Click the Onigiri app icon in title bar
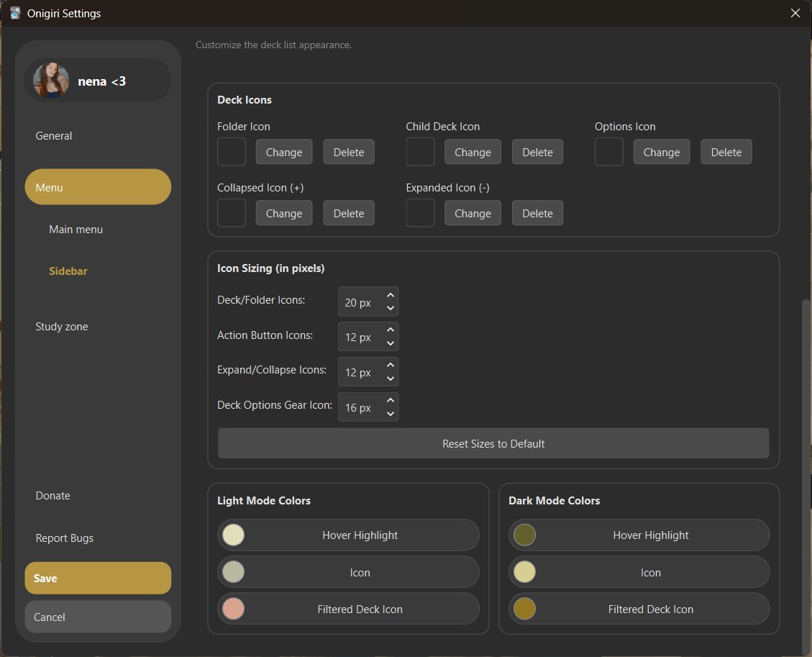The width and height of the screenshot is (812, 657). pyautogui.click(x=15, y=13)
